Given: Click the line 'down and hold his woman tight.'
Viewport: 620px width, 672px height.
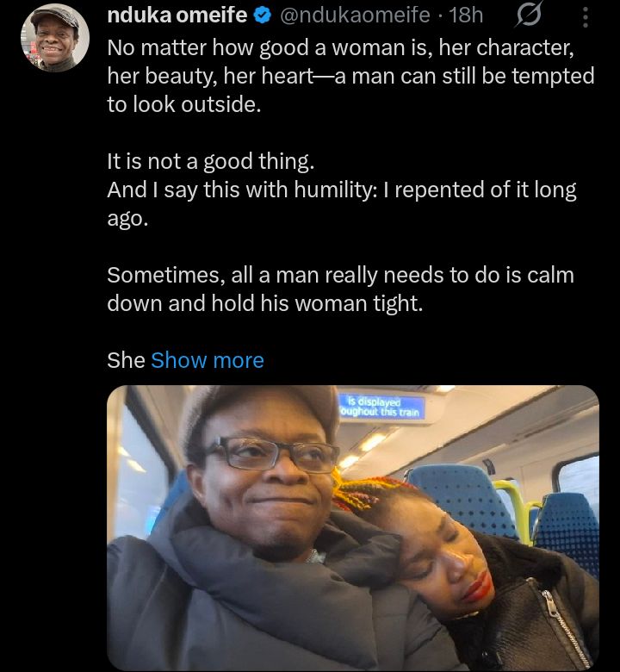Looking at the screenshot, I should pyautogui.click(x=265, y=303).
